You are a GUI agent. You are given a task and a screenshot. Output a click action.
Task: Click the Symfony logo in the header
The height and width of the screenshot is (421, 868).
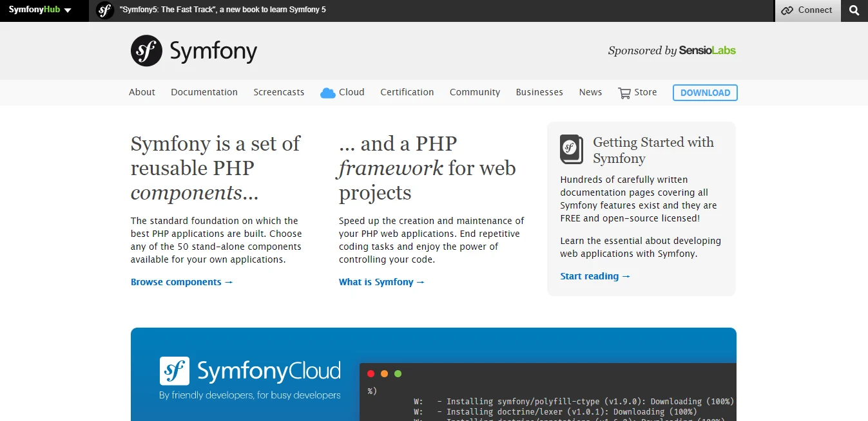193,50
